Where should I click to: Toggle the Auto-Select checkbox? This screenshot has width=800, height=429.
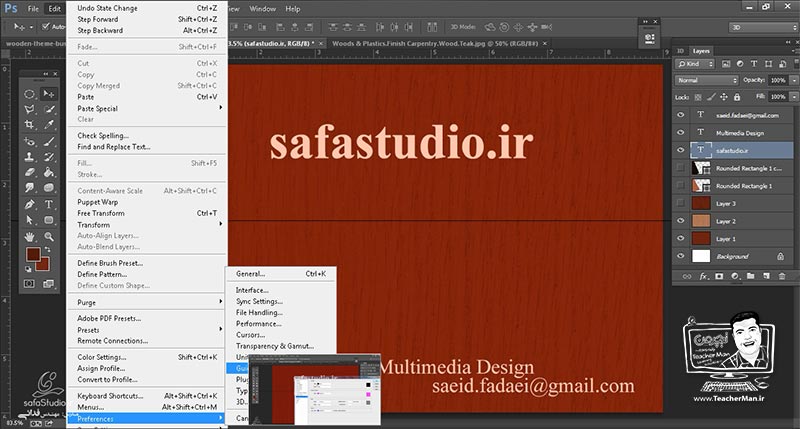46,27
